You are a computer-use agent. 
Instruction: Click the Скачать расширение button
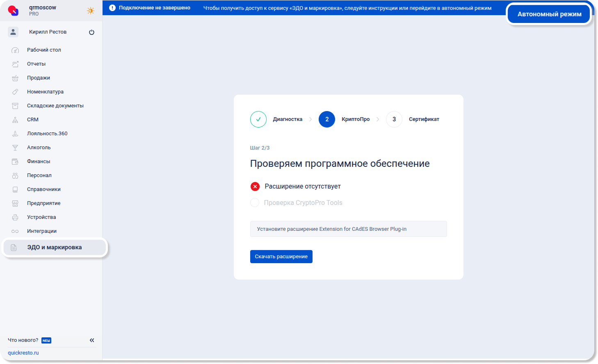click(281, 257)
